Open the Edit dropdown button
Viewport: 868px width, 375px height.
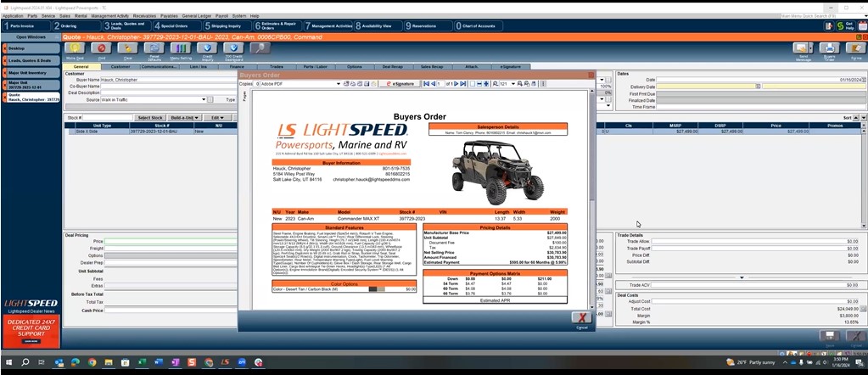[x=217, y=117]
